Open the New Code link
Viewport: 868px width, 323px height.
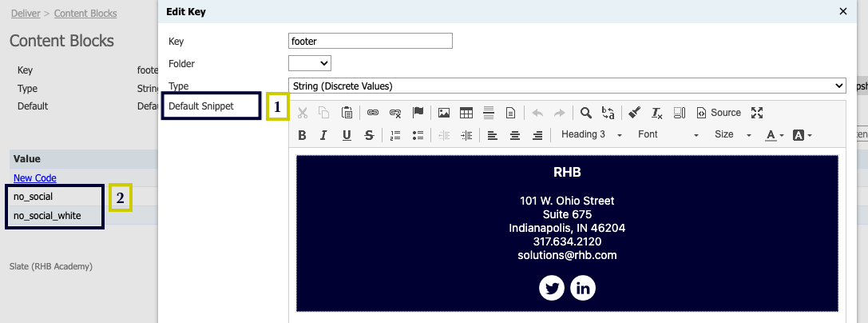click(34, 178)
